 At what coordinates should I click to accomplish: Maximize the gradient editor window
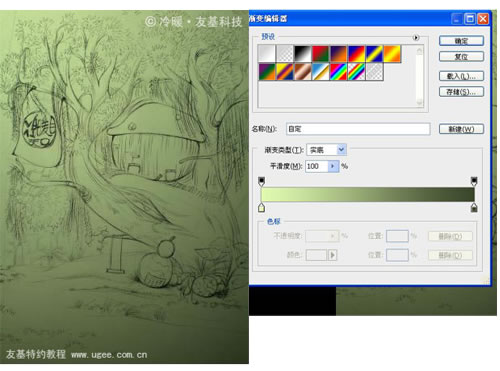click(x=470, y=19)
